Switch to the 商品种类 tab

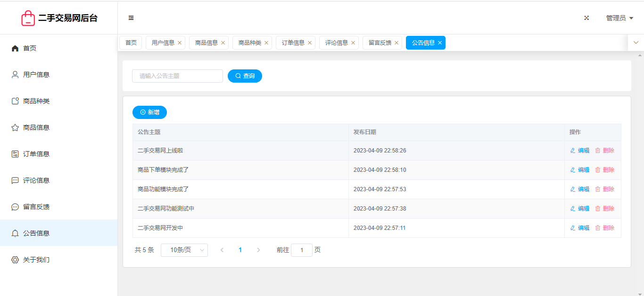tap(249, 43)
